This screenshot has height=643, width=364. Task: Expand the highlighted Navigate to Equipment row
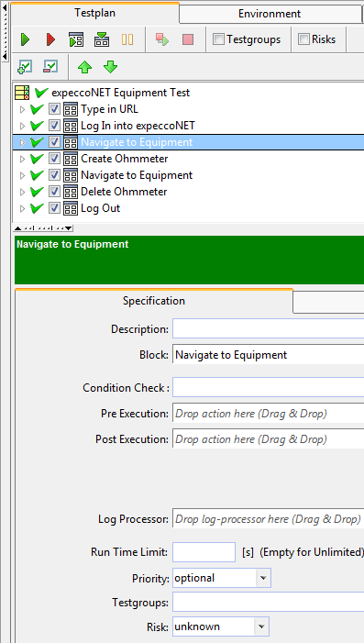(22, 142)
